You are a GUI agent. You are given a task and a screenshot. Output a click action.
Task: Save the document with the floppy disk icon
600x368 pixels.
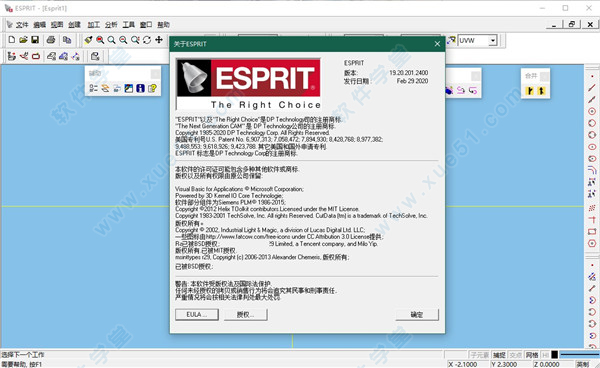pyautogui.click(x=35, y=40)
